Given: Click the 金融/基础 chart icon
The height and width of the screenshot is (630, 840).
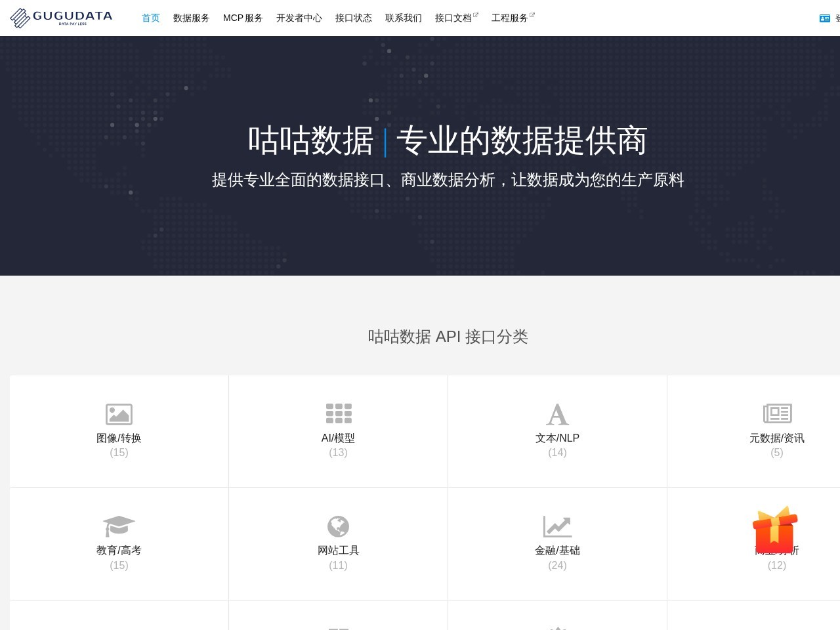Looking at the screenshot, I should (557, 526).
